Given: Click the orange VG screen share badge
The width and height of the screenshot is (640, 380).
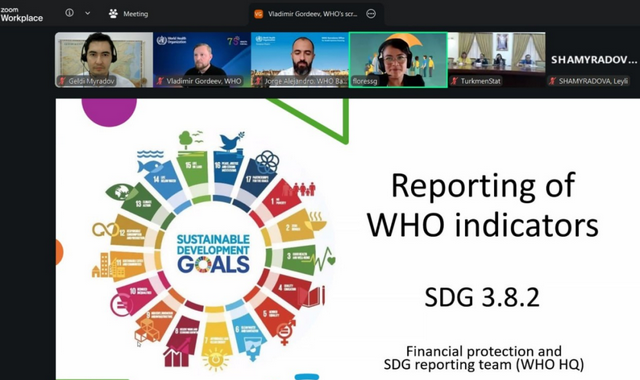Looking at the screenshot, I should (258, 14).
